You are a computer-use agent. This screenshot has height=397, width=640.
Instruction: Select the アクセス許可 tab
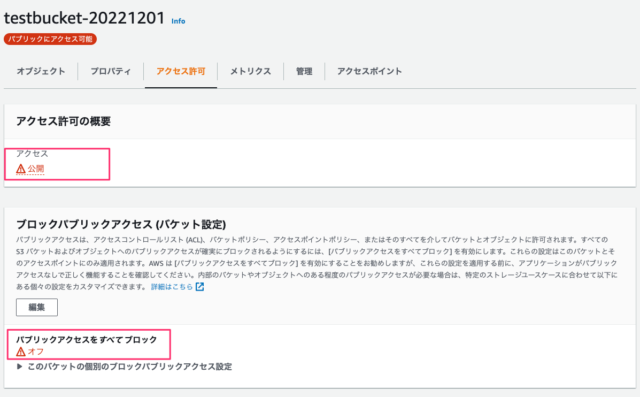pos(181,71)
